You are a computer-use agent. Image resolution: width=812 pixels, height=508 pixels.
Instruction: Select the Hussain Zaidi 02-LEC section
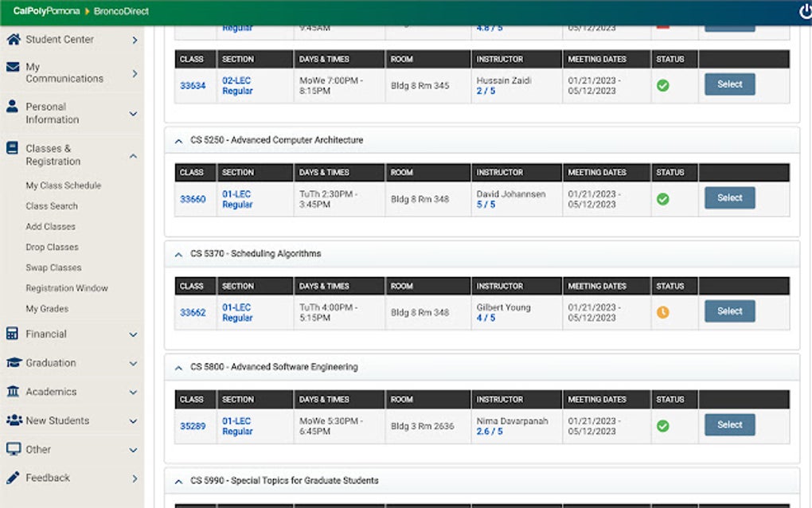click(x=729, y=84)
